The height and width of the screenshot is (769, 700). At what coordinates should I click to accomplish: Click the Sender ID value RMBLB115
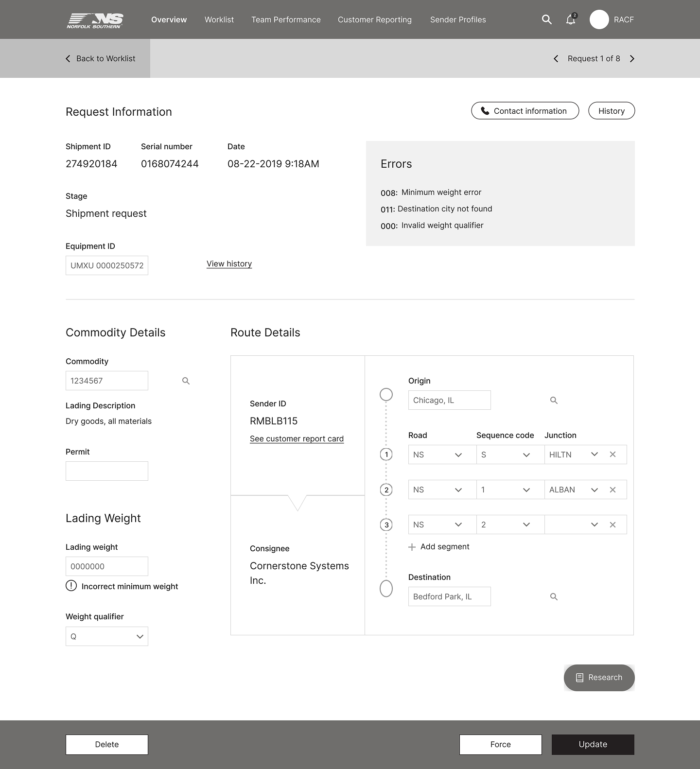point(274,421)
